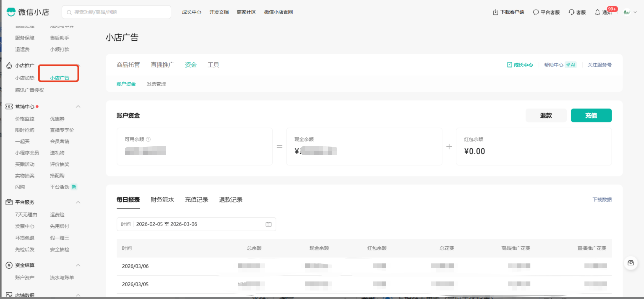Click the available balance help question icon
Image resolution: width=644 pixels, height=299 pixels.
(148, 139)
